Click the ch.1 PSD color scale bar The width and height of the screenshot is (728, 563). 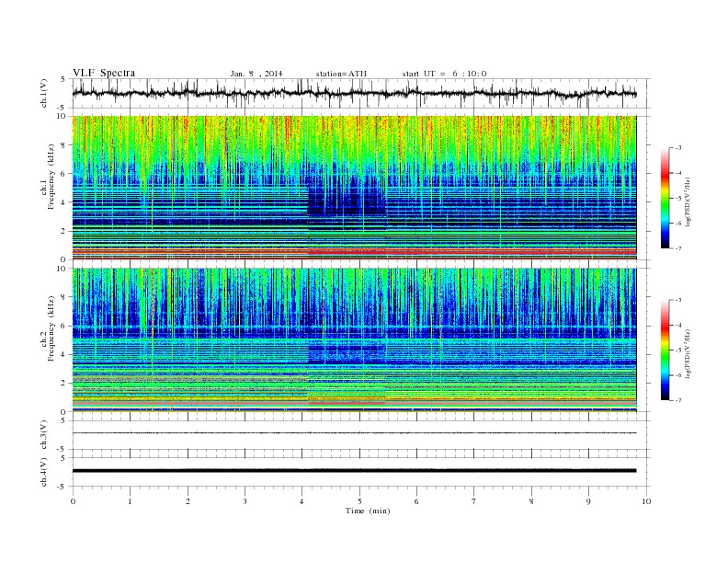coord(665,198)
